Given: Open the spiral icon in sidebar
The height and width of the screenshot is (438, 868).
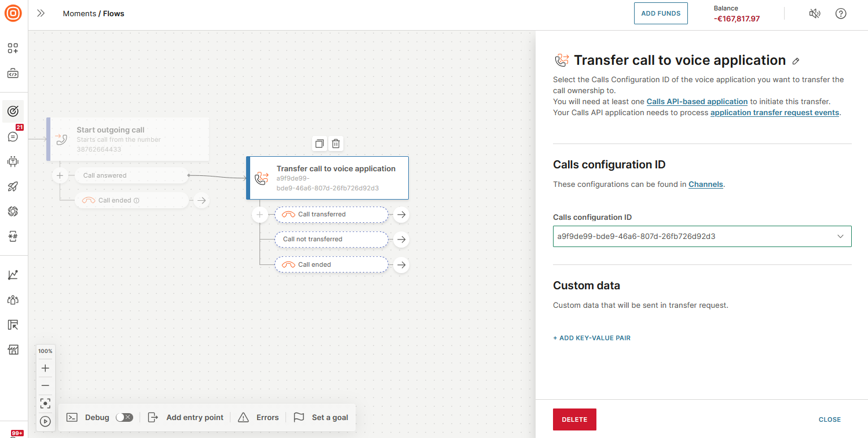Looking at the screenshot, I should 13,211.
